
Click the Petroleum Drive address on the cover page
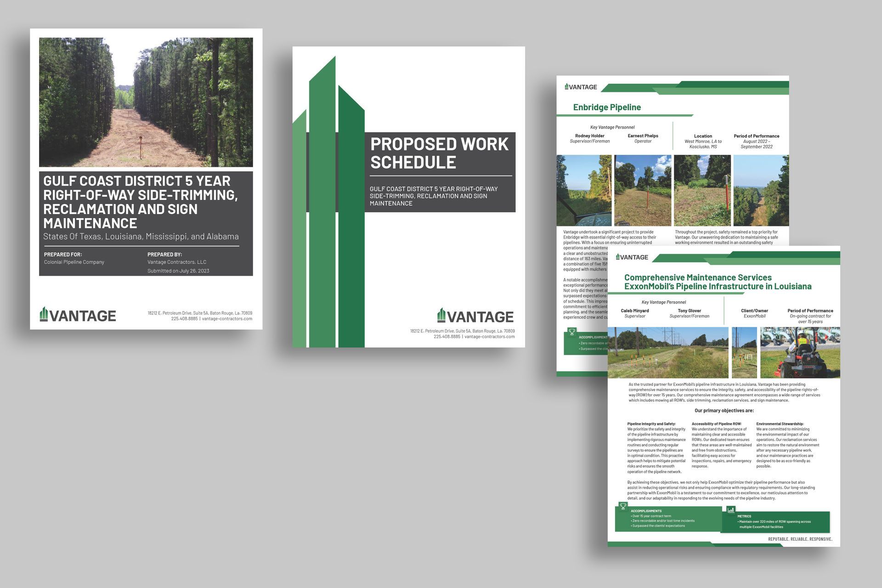200,313
